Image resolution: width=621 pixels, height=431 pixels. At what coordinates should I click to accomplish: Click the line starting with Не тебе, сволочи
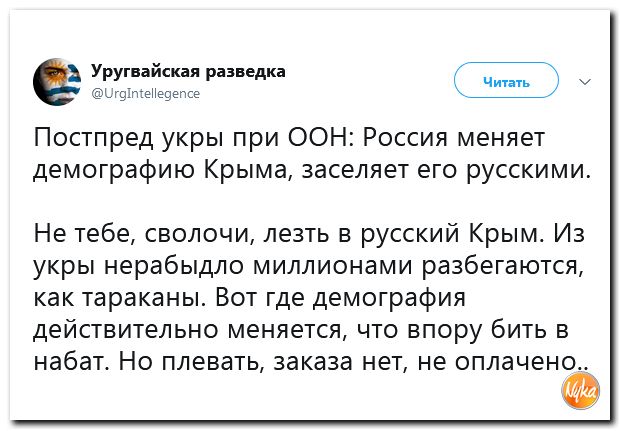coord(309,234)
